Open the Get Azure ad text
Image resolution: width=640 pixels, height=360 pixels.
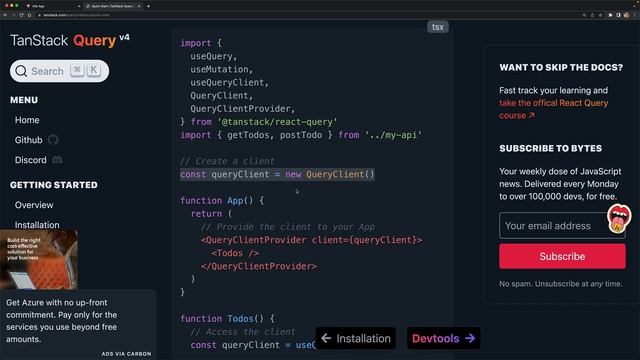pyautogui.click(x=61, y=321)
